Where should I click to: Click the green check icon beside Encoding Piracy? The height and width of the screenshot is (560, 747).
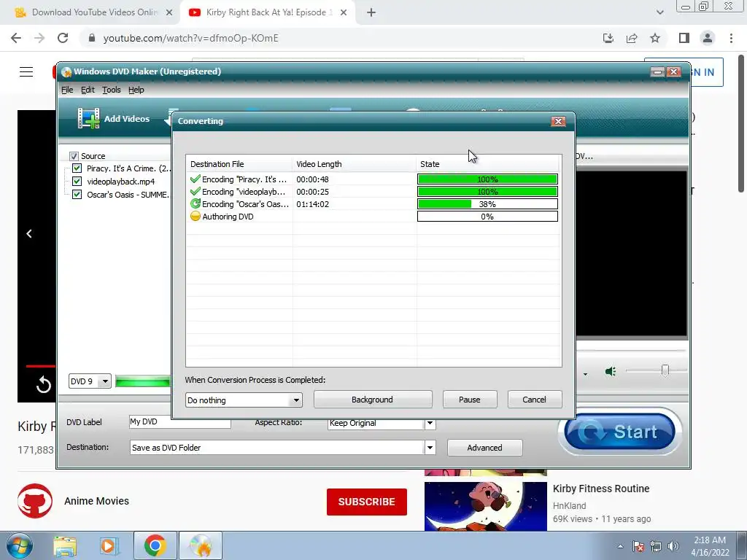(195, 179)
